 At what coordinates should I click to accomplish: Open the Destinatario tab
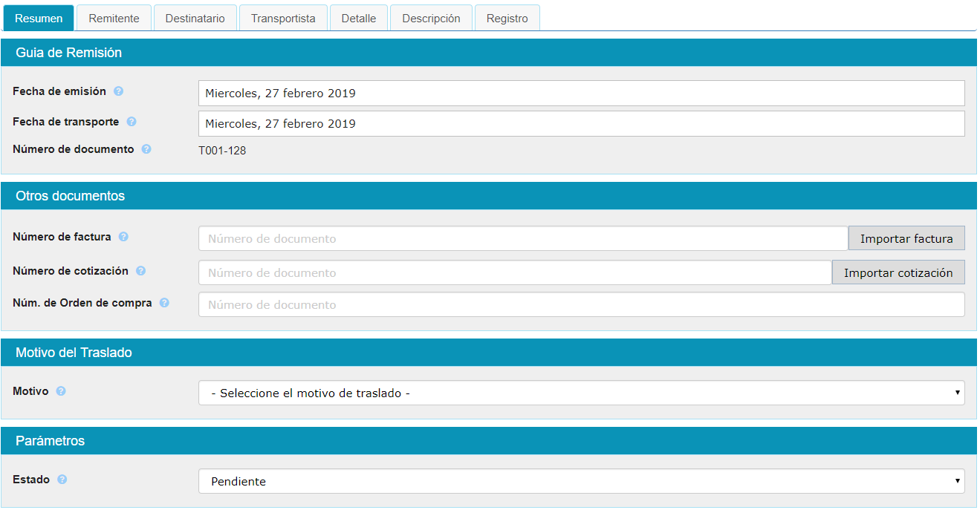(x=195, y=19)
